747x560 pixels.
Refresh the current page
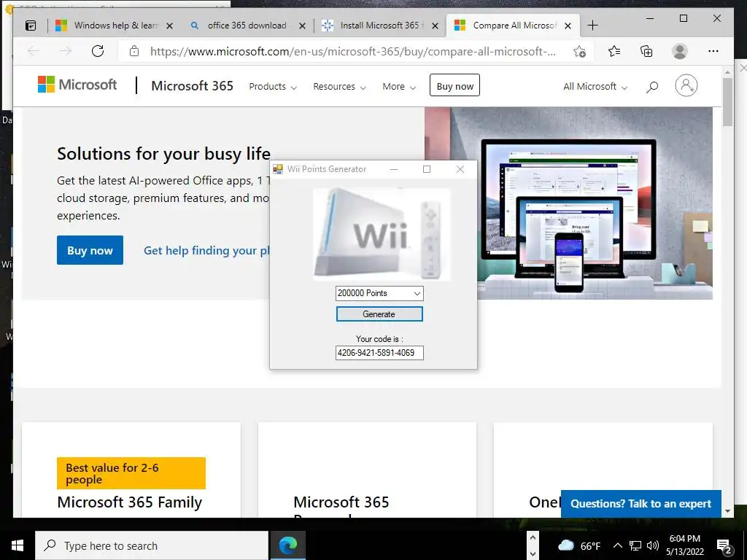[x=98, y=51]
